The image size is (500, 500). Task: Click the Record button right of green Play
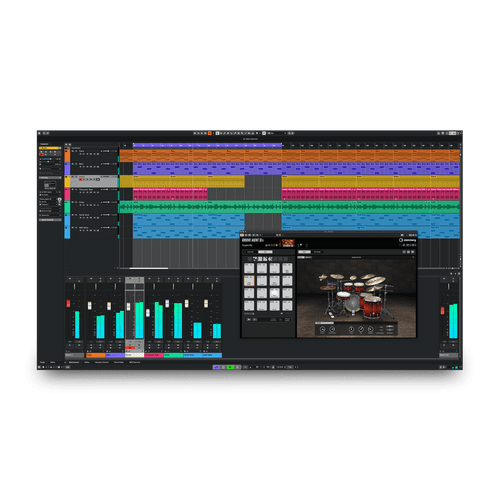(x=238, y=367)
